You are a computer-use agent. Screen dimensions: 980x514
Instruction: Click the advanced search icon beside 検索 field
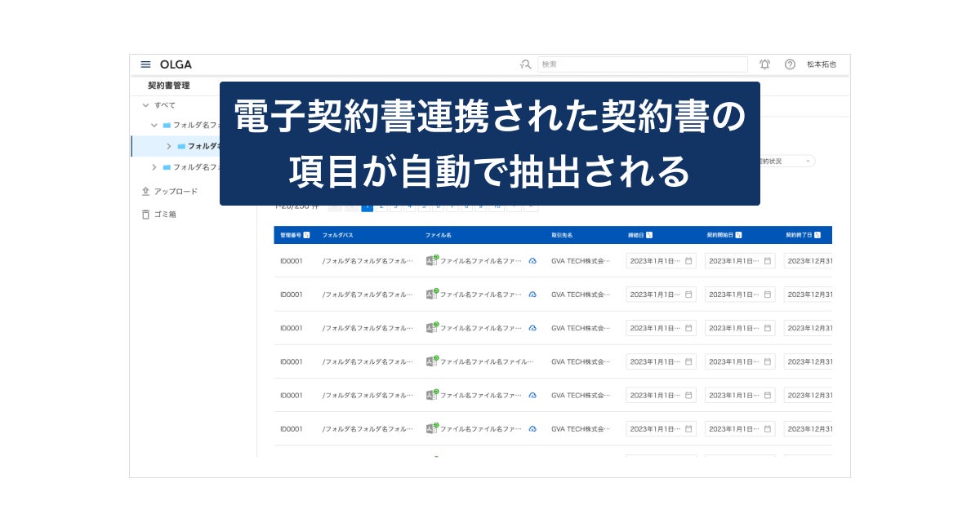(x=526, y=64)
